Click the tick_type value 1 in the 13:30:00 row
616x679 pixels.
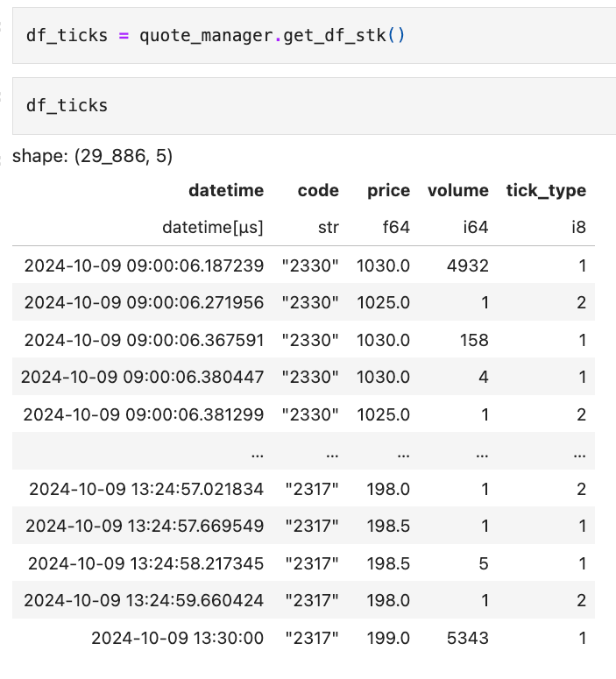(583, 638)
